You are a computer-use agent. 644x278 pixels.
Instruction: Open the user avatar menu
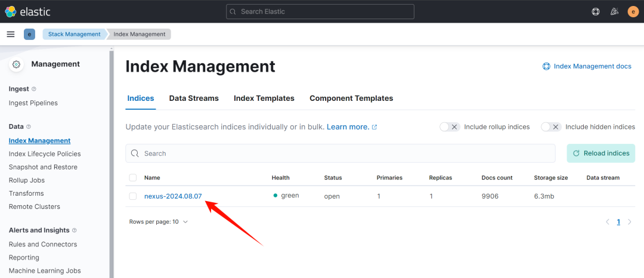(633, 11)
